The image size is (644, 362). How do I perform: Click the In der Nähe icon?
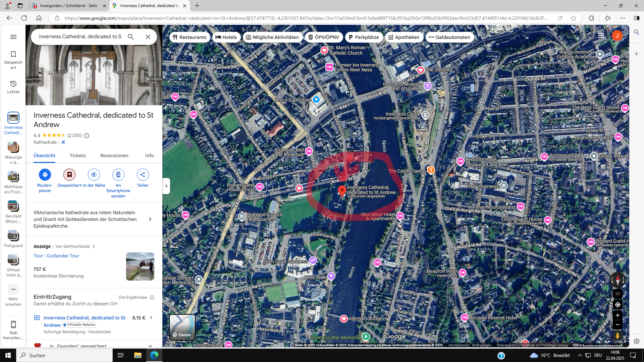[94, 175]
